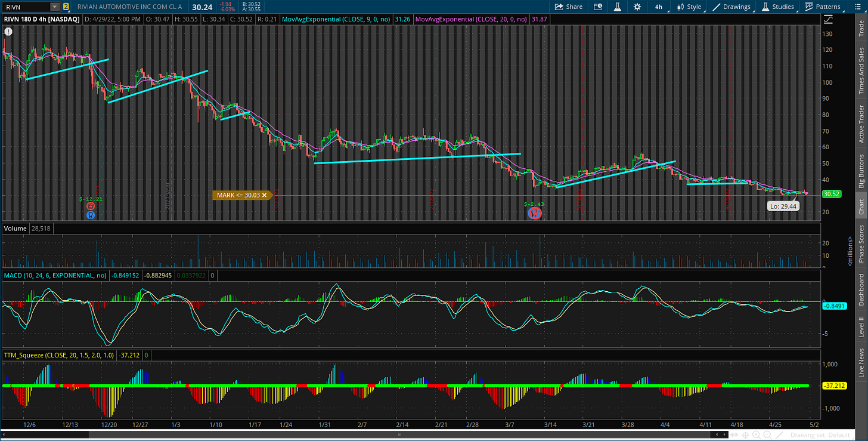Remove the MARK <= 30.03 alert with its X
Viewport: 868px width, 441px height.
(264, 195)
